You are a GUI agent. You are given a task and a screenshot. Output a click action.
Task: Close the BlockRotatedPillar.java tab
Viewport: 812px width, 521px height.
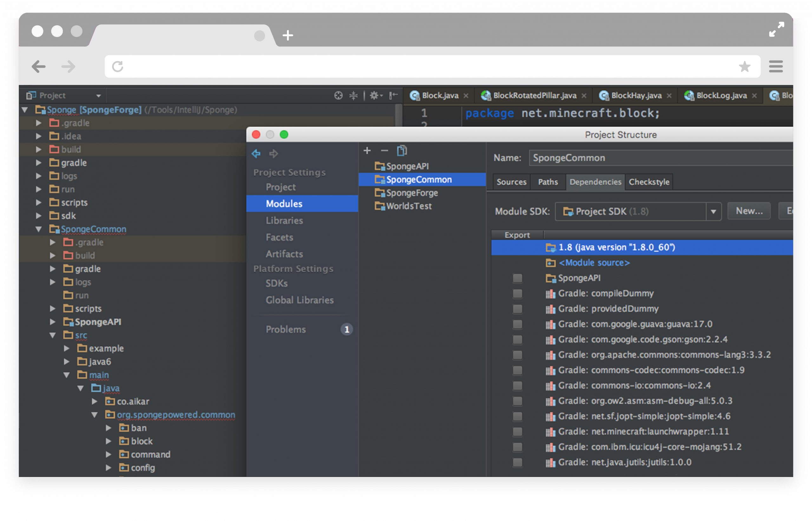(584, 96)
